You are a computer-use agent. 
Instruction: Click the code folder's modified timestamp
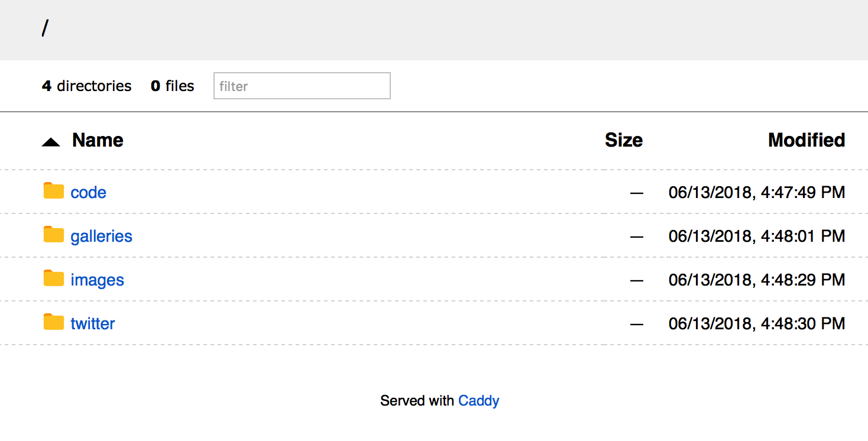pos(756,193)
